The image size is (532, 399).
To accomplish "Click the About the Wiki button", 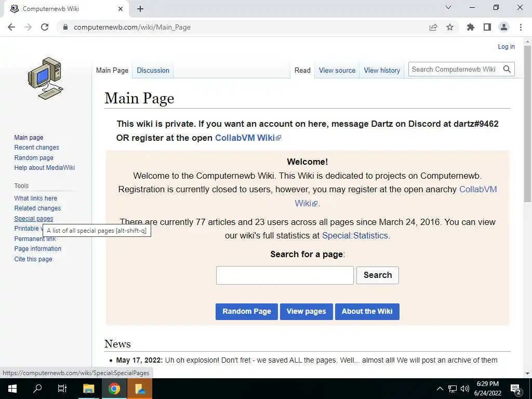I will (367, 312).
